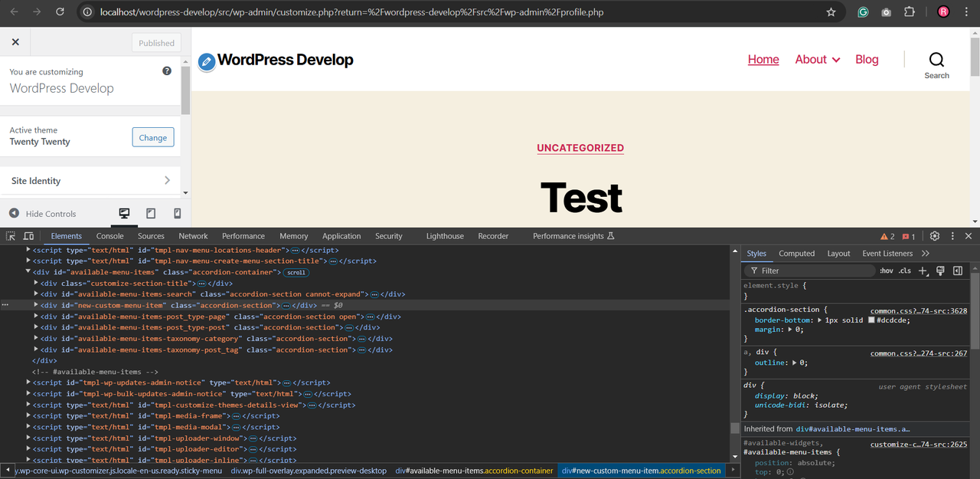Expand the available-menu-items-search div node
The height and width of the screenshot is (479, 980).
[x=36, y=294]
